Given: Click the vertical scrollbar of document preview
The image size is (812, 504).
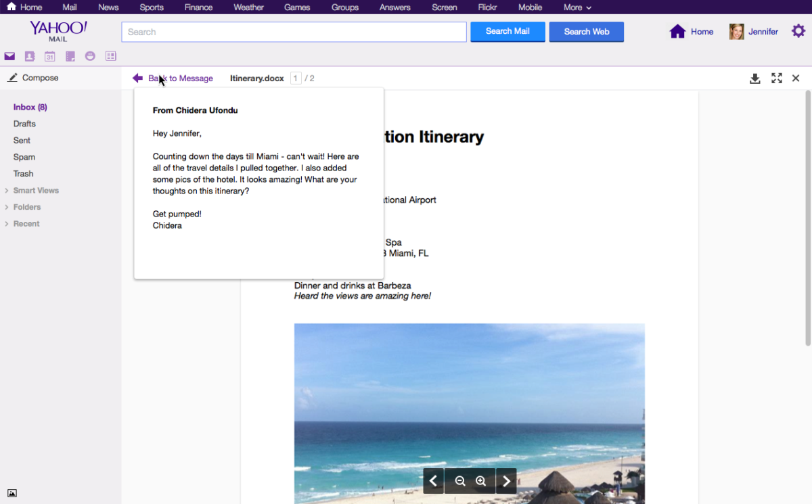Looking at the screenshot, I should pyautogui.click(x=808, y=219).
